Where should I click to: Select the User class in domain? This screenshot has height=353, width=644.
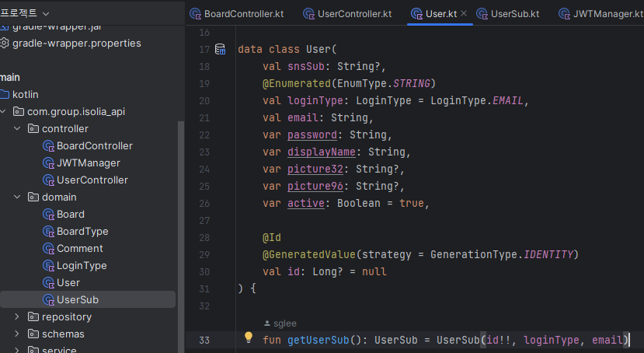tap(68, 283)
